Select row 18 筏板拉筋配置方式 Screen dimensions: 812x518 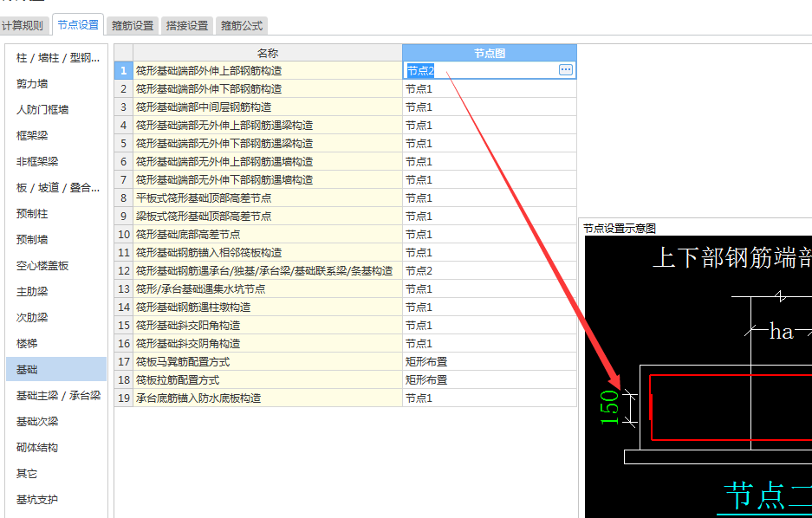pos(268,379)
